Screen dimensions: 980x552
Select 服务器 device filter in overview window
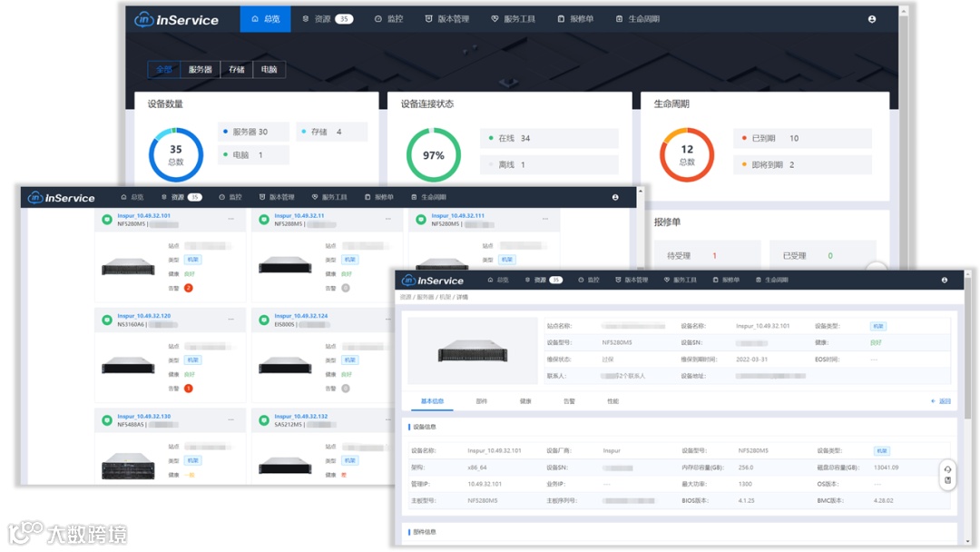[200, 69]
